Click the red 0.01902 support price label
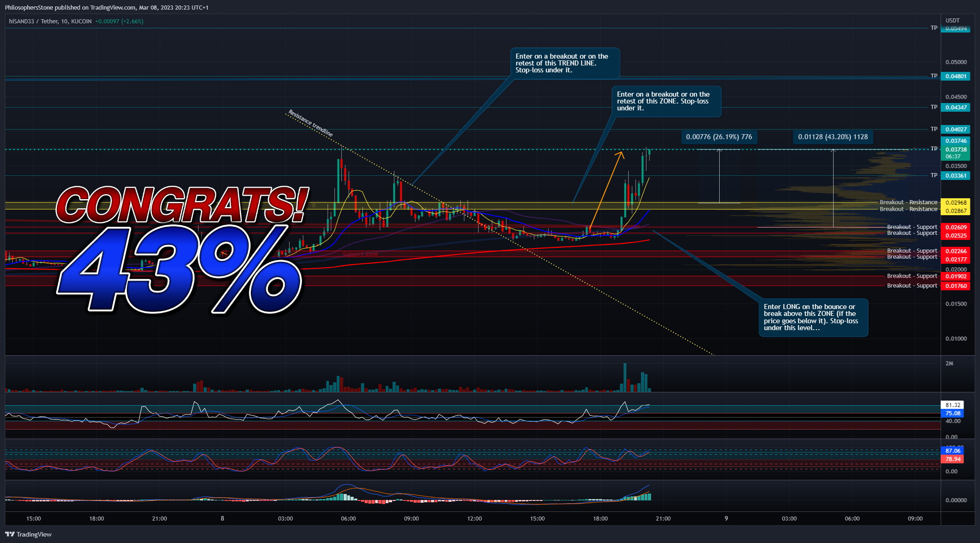The width and height of the screenshot is (980, 543). click(x=956, y=277)
